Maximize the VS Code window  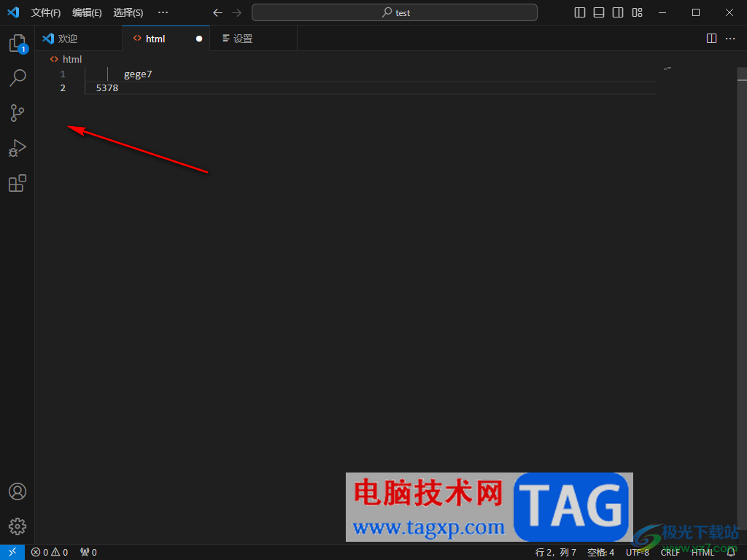(695, 13)
